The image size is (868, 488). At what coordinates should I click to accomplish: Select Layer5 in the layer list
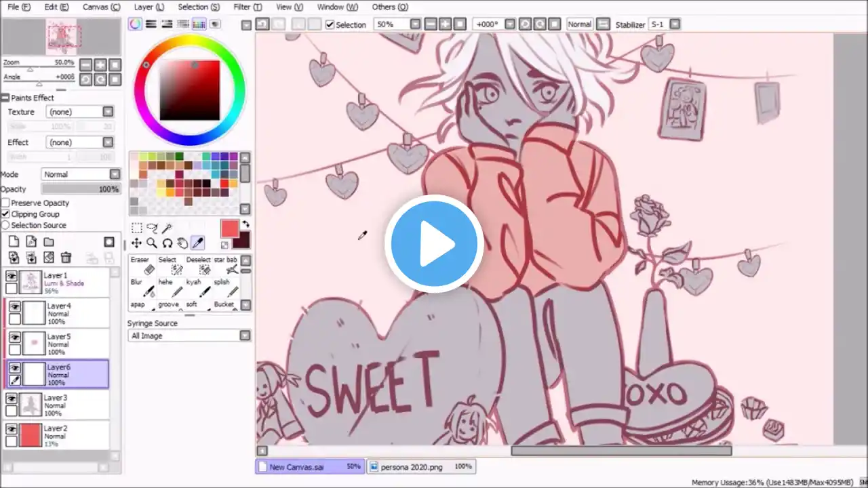pos(68,344)
